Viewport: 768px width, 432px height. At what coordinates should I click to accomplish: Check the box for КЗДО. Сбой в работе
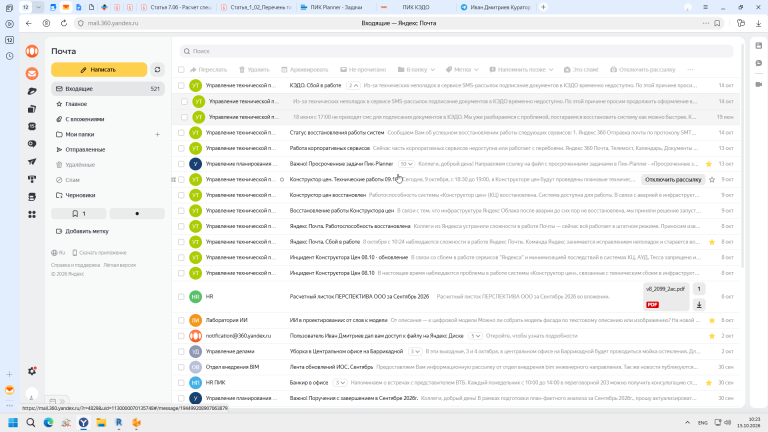click(x=181, y=85)
